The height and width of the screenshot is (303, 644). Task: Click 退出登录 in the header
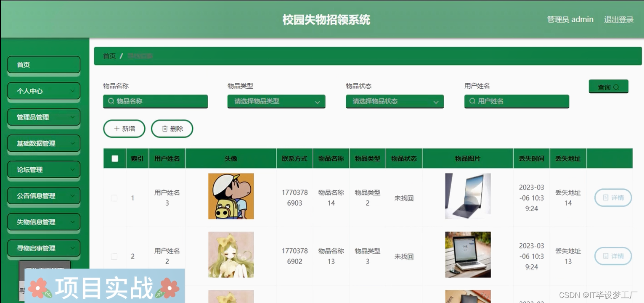pyautogui.click(x=619, y=19)
